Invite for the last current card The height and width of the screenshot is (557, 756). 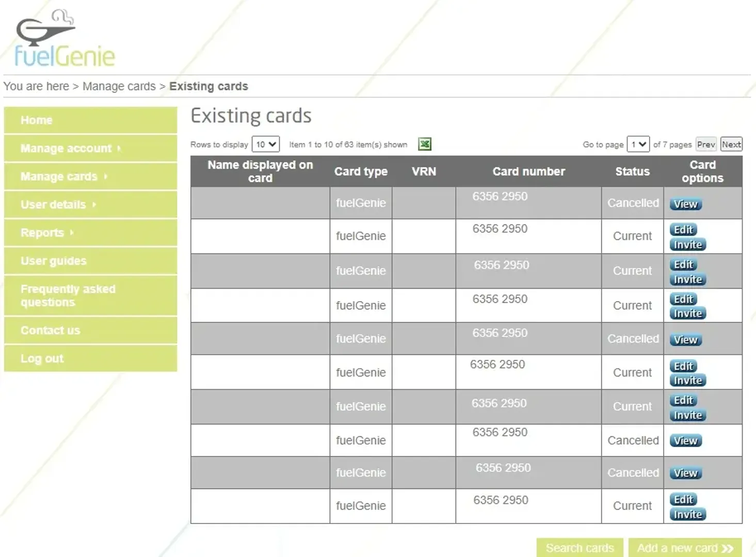pyautogui.click(x=687, y=514)
